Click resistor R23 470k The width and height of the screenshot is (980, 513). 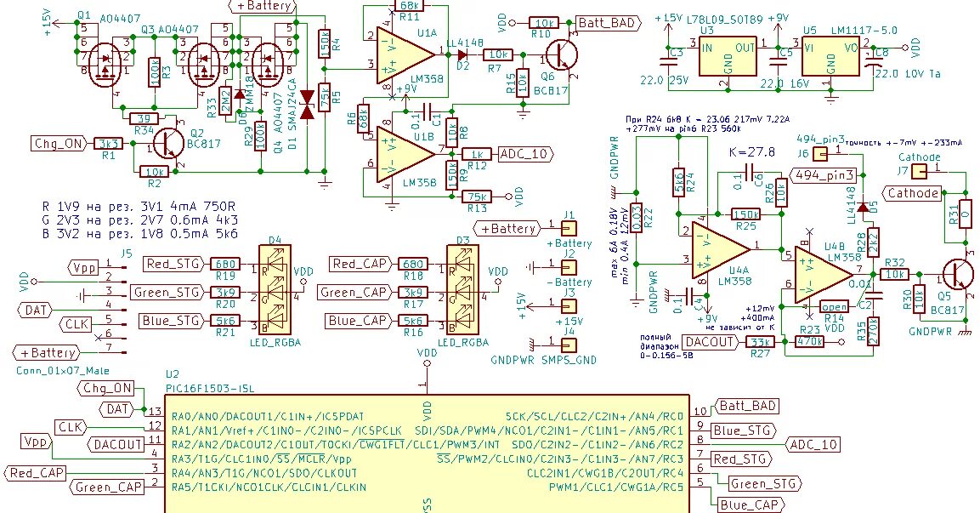(809, 342)
